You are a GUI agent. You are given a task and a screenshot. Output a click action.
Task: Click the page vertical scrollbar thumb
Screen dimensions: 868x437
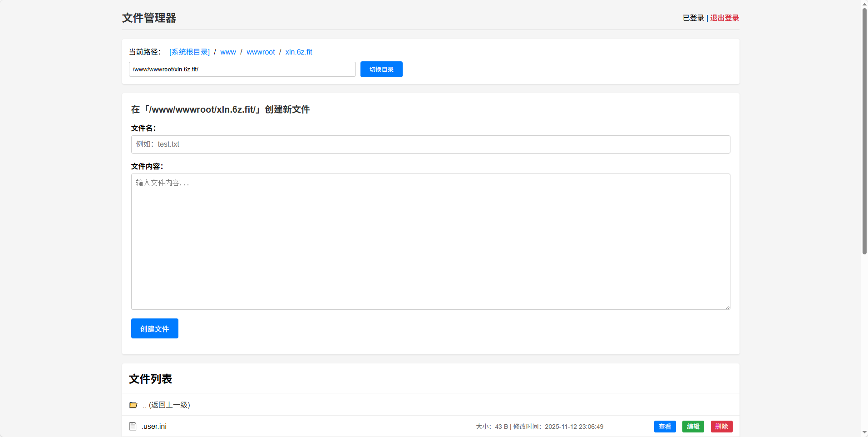864,132
